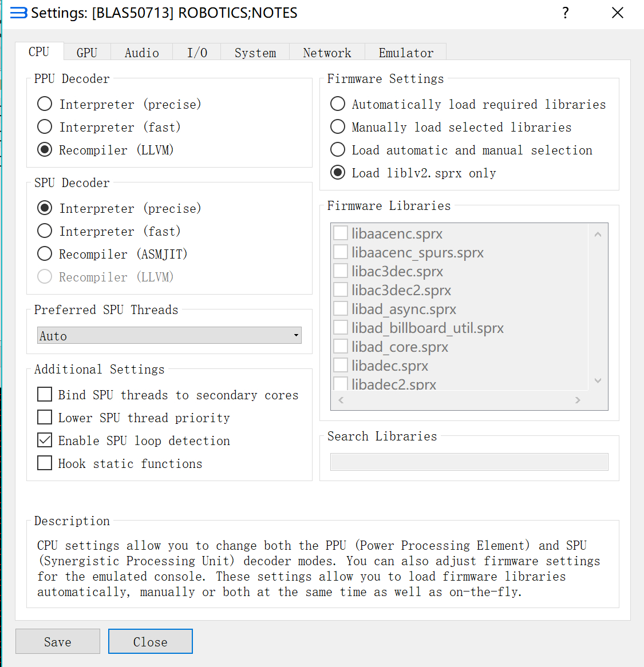Open Preferred SPU Threads dropdown
Viewport: 644px width, 667px height.
[x=169, y=336]
